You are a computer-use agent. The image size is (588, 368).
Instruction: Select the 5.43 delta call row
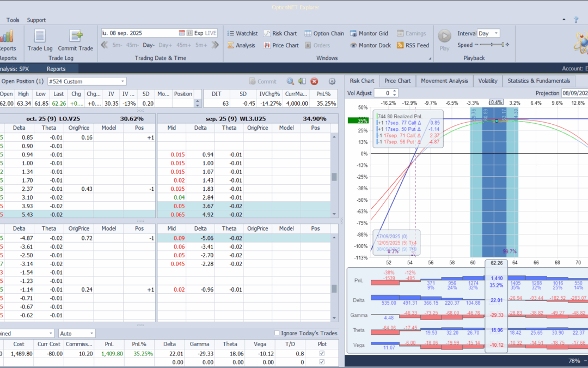(78, 215)
